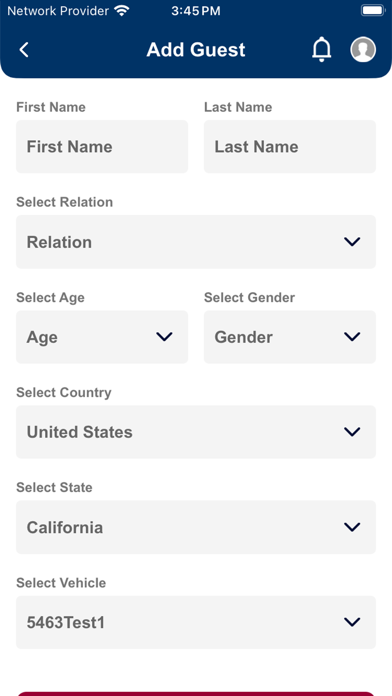
Task: Tap the red button at bottom
Action: coord(196,693)
